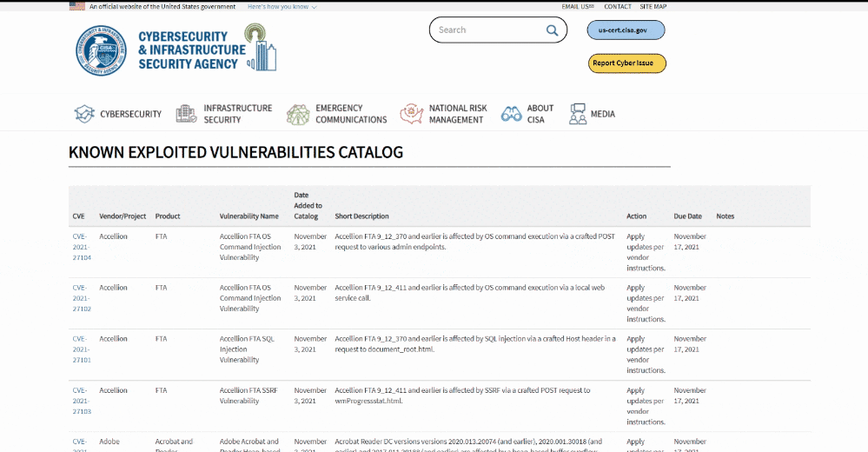Click the Emergency Communications tower icon

[x=298, y=114]
